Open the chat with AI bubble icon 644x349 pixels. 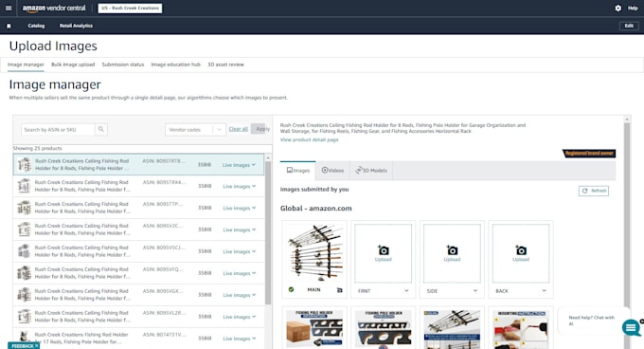[x=631, y=327]
